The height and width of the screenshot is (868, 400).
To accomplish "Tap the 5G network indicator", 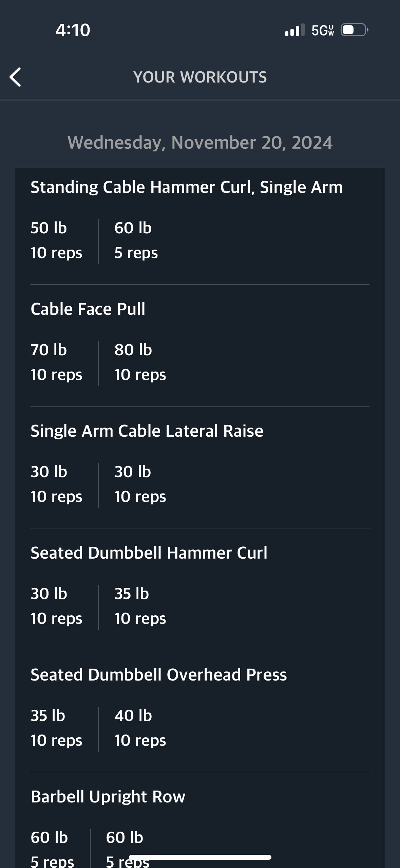I will click(x=323, y=30).
